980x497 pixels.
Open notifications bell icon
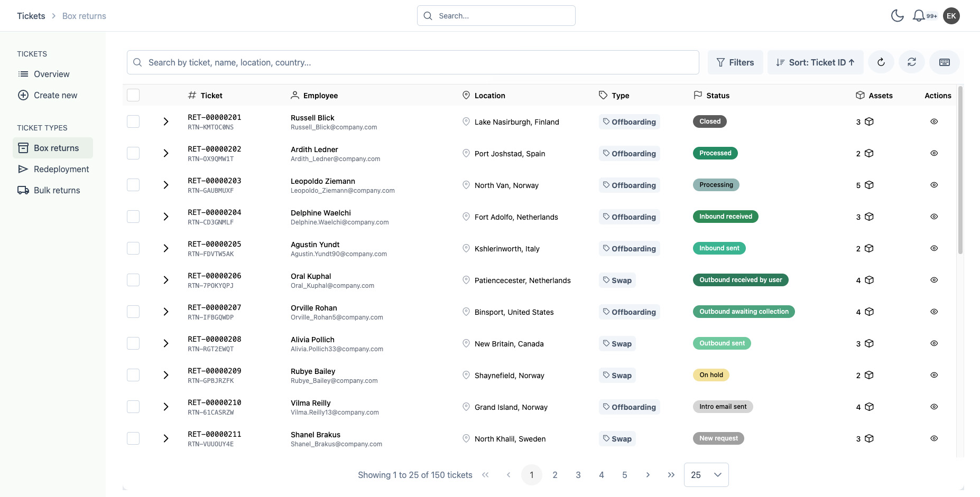(919, 16)
